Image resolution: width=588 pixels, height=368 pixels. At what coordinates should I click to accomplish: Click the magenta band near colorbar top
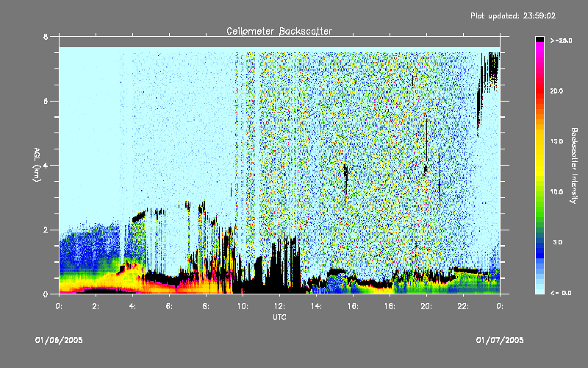(x=539, y=47)
